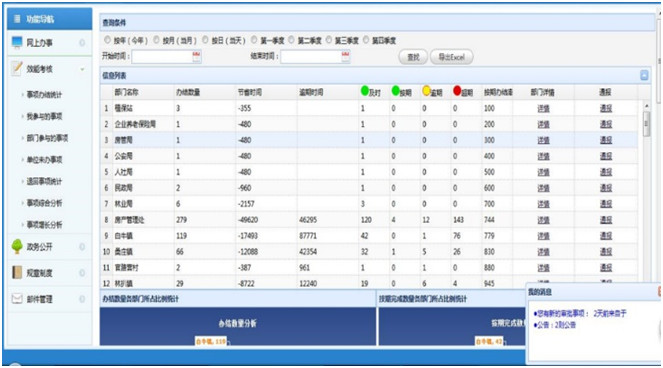663x368 pixels.
Task: Collapse the 信息列表 panel with its toggle
Action: (x=644, y=75)
